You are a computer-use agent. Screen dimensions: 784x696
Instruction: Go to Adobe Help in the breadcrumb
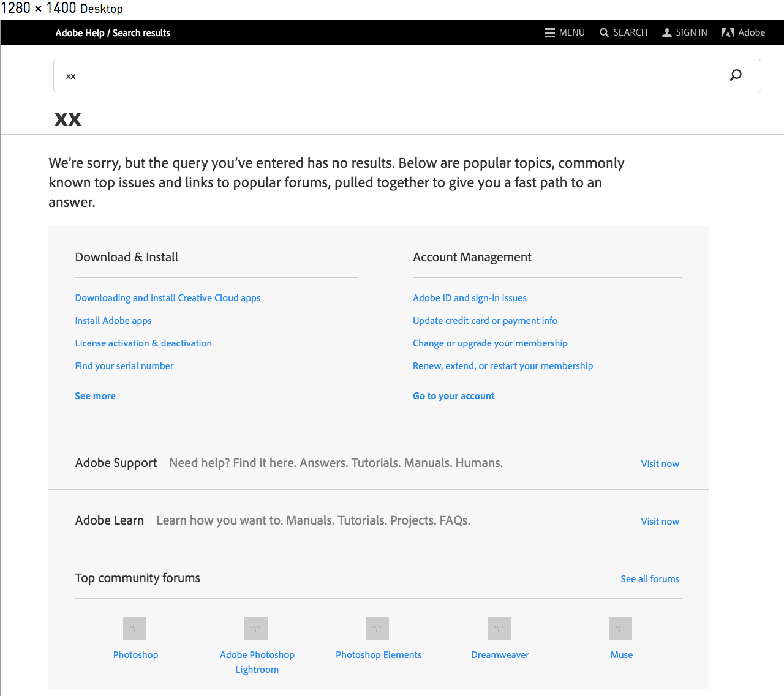tap(80, 33)
